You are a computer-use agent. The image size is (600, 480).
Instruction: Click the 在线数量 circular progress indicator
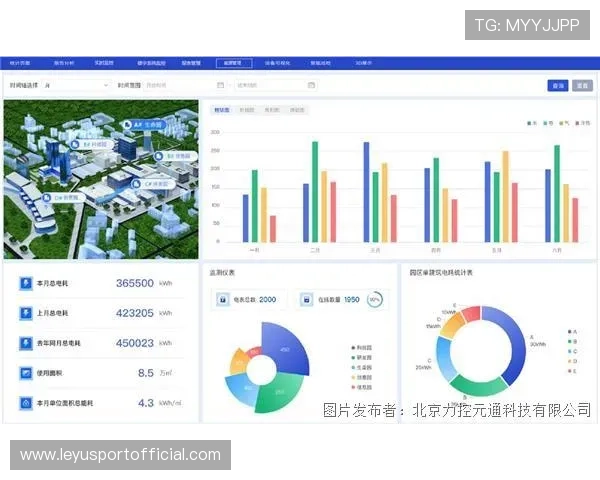point(375,299)
